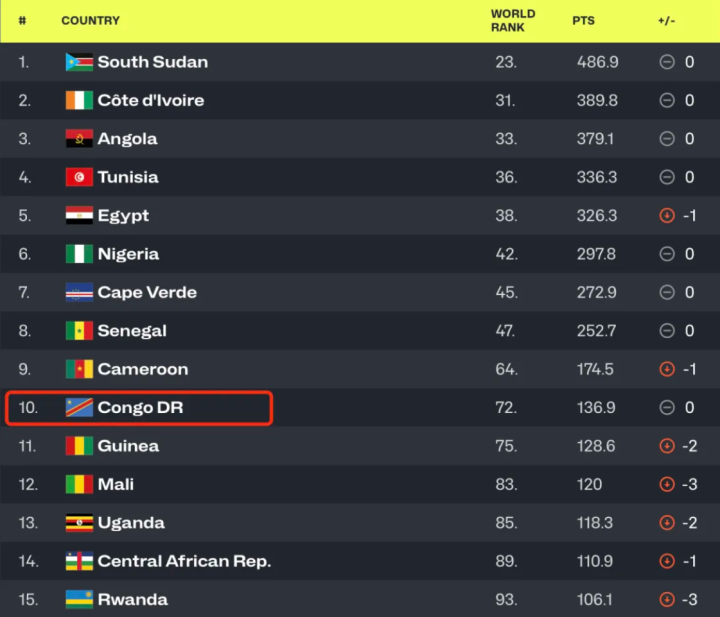Image resolution: width=720 pixels, height=617 pixels.
Task: Click Mali's red down-arrow rank change icon
Action: pos(667,485)
